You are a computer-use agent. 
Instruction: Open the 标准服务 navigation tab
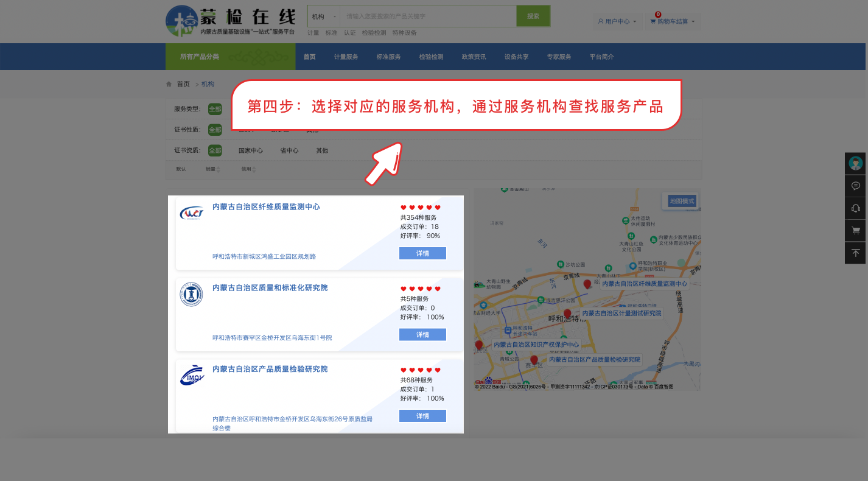(x=388, y=57)
